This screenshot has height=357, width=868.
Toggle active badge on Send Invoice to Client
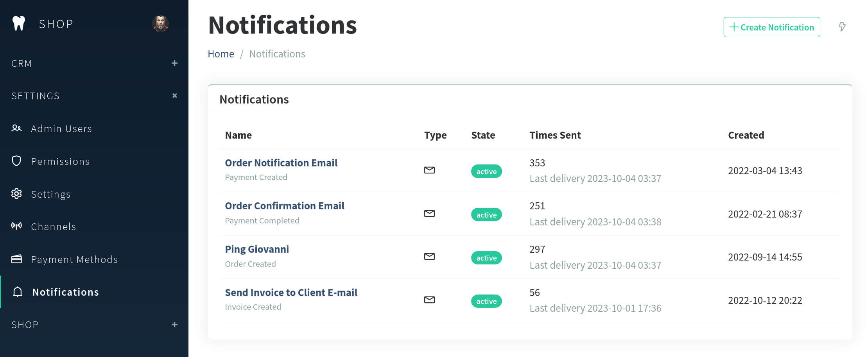coord(486,301)
